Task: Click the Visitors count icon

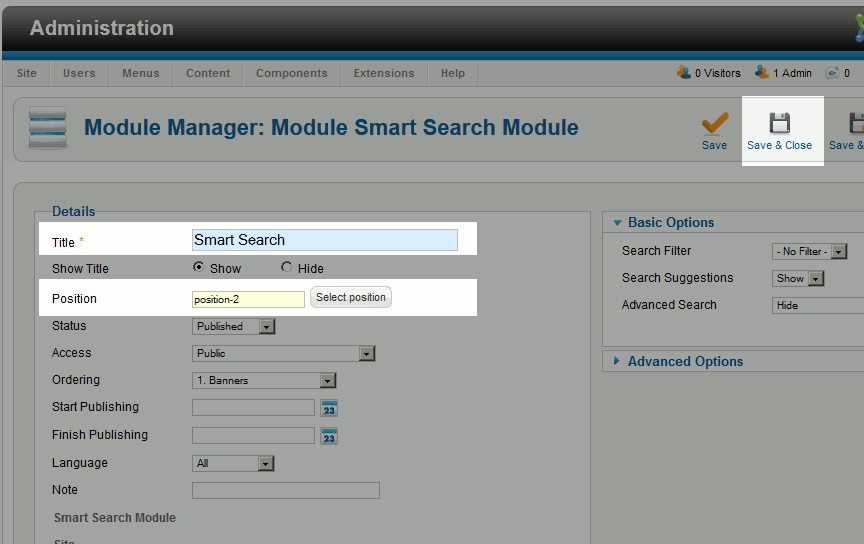Action: 684,73
